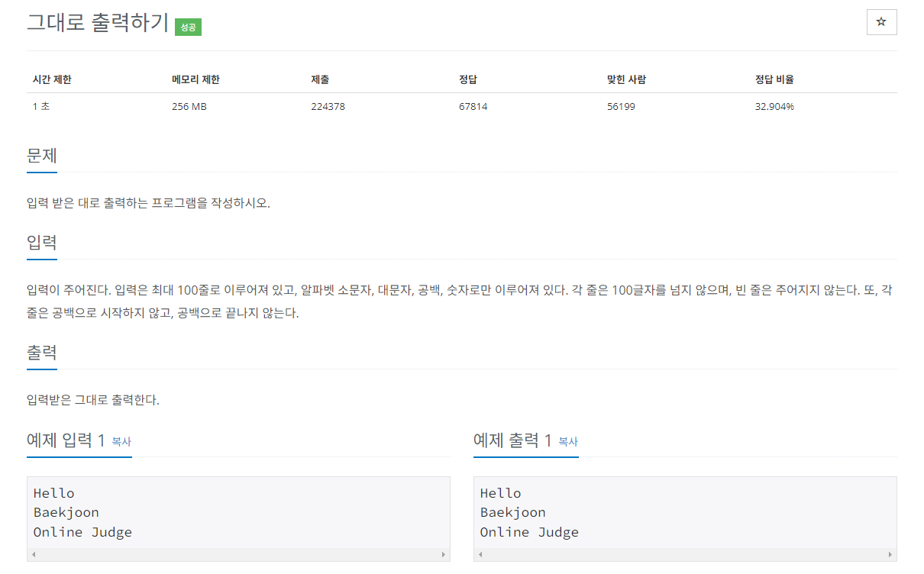This screenshot has width=924, height=574.
Task: Copy example input 1 via 복사 link
Action: [121, 442]
